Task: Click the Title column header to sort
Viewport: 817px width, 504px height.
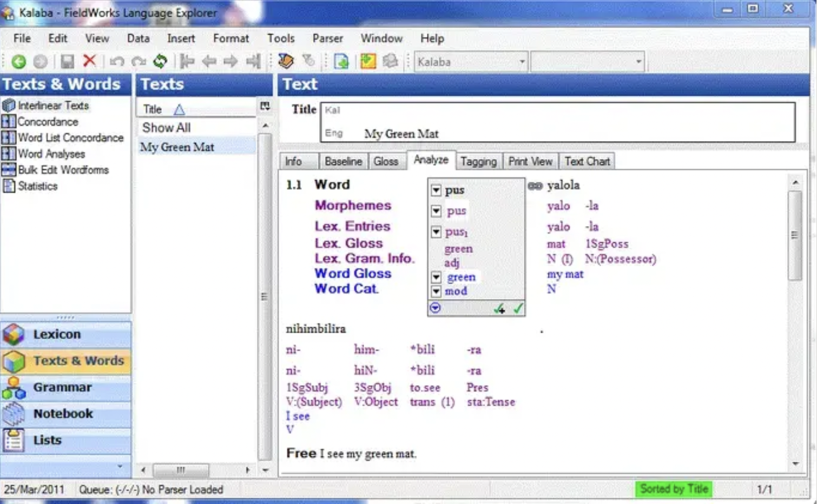Action: (x=153, y=109)
